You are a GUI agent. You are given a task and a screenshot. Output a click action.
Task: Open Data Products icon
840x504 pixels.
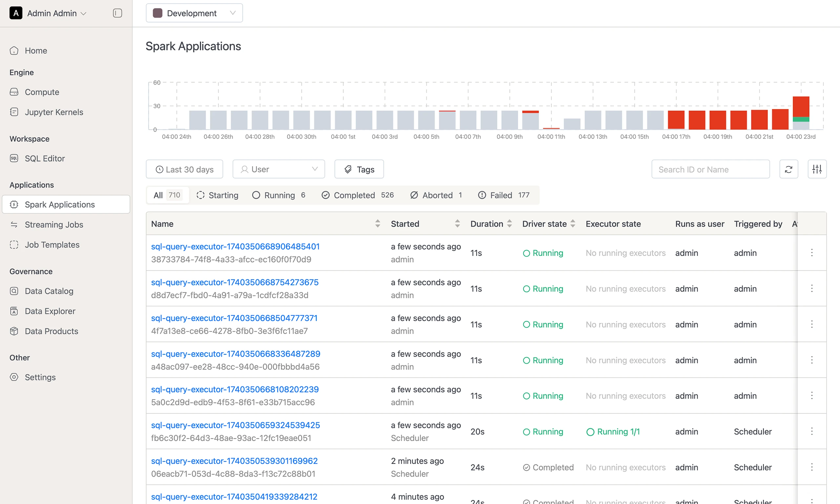pos(14,331)
